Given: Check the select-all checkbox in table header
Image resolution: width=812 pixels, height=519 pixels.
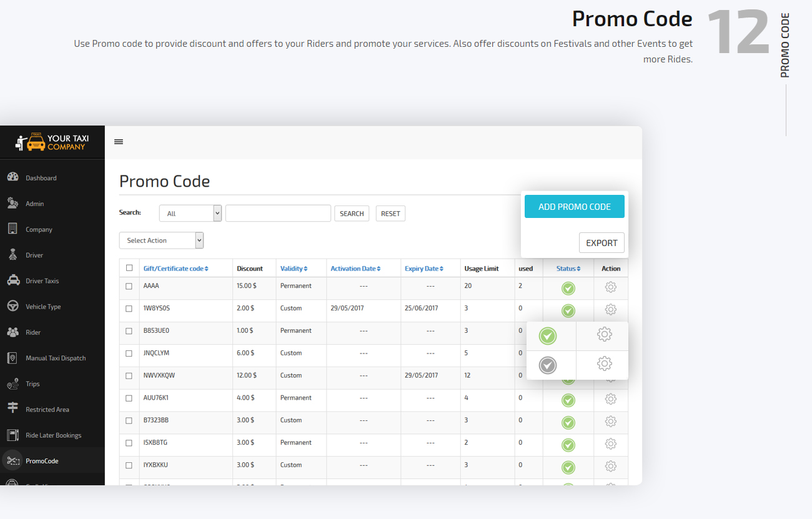Looking at the screenshot, I should [129, 267].
